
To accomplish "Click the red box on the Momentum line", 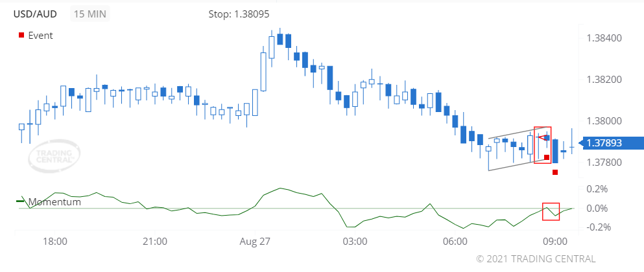I will point(551,211).
